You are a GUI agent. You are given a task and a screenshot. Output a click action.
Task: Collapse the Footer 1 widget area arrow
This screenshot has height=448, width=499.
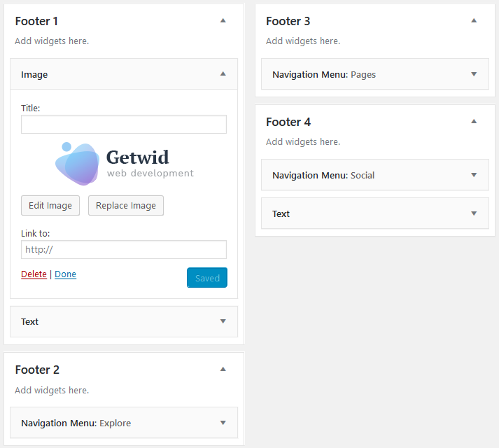click(x=223, y=21)
